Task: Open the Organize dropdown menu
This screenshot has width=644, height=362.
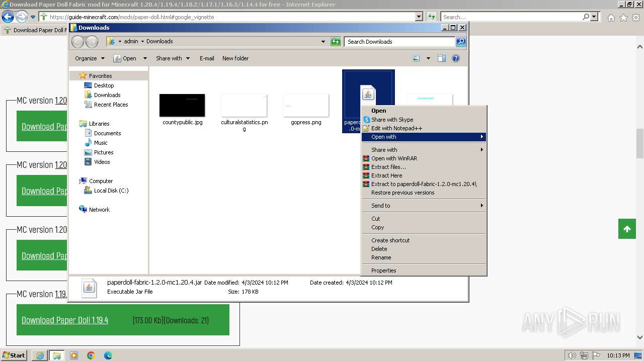Action: 90,58
